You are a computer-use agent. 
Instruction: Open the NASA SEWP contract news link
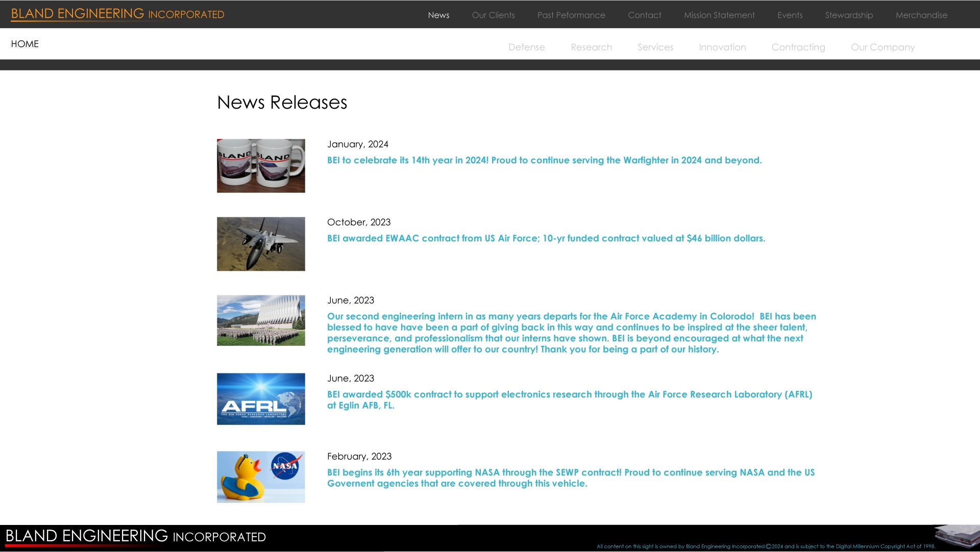click(571, 478)
